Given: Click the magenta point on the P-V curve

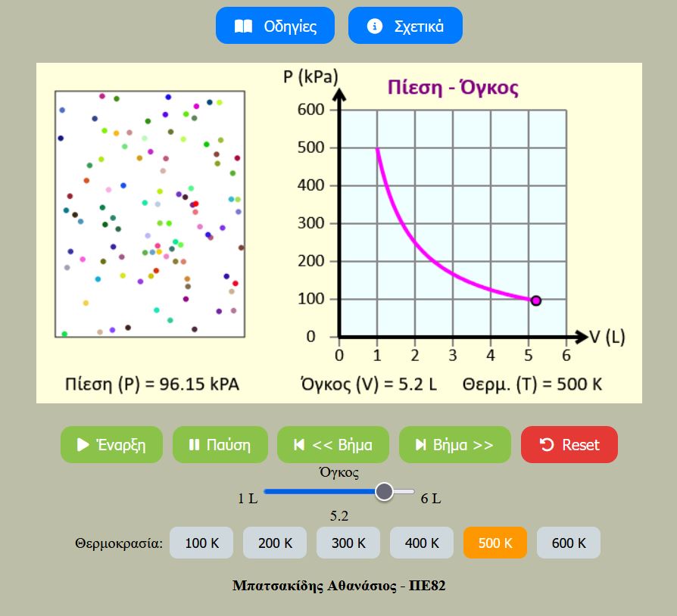Looking at the screenshot, I should tap(535, 300).
